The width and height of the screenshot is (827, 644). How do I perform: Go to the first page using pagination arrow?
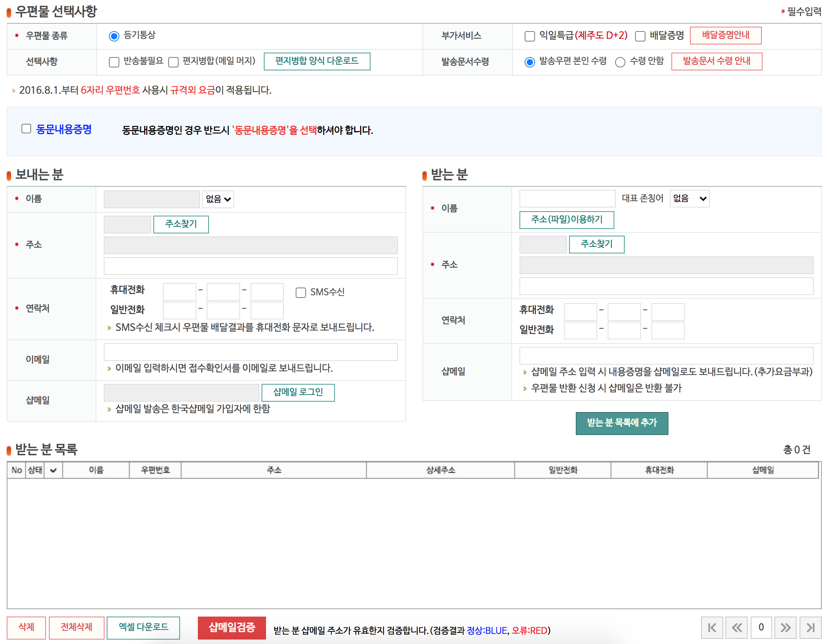click(713, 627)
